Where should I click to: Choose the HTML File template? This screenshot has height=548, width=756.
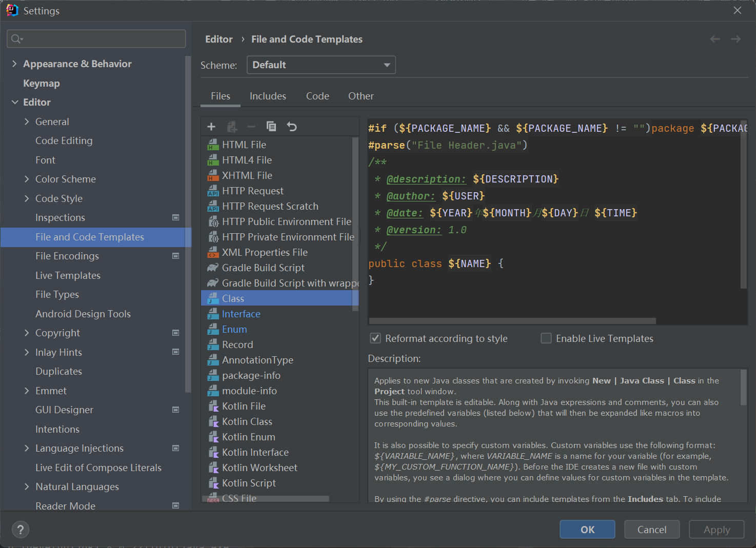244,145
